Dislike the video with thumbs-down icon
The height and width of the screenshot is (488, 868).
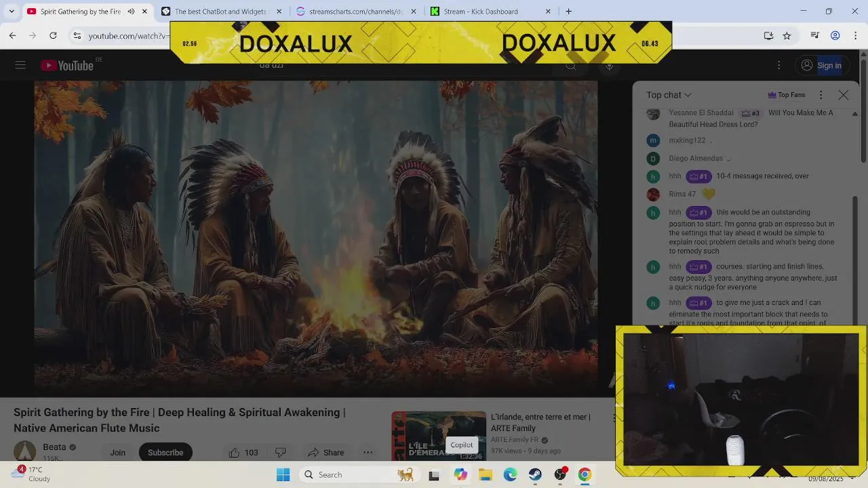tap(280, 452)
